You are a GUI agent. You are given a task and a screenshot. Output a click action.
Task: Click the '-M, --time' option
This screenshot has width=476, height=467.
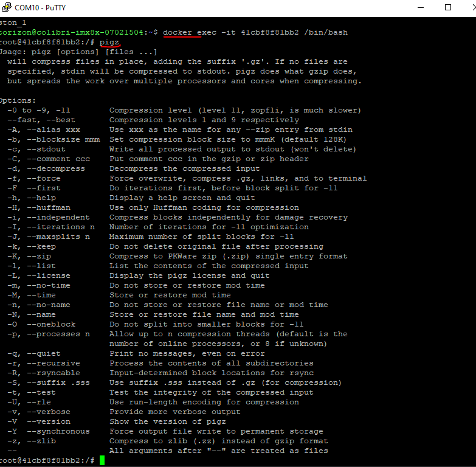tap(32, 295)
